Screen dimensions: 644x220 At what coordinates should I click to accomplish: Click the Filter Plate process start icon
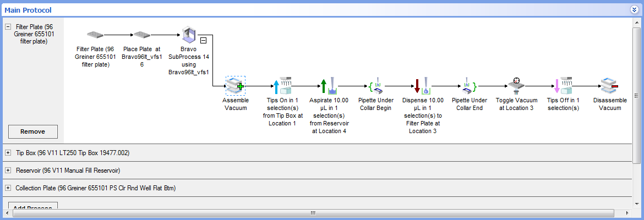point(95,35)
